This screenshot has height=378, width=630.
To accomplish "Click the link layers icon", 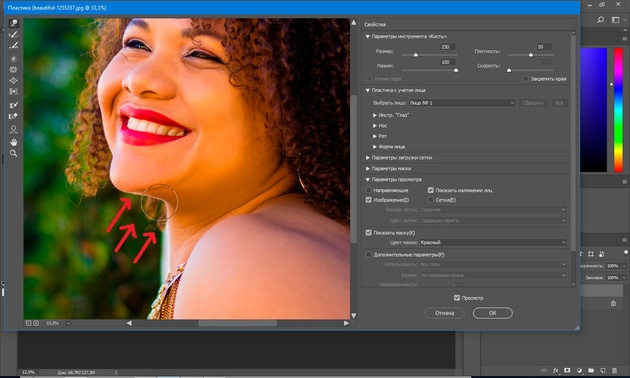I will click(544, 370).
